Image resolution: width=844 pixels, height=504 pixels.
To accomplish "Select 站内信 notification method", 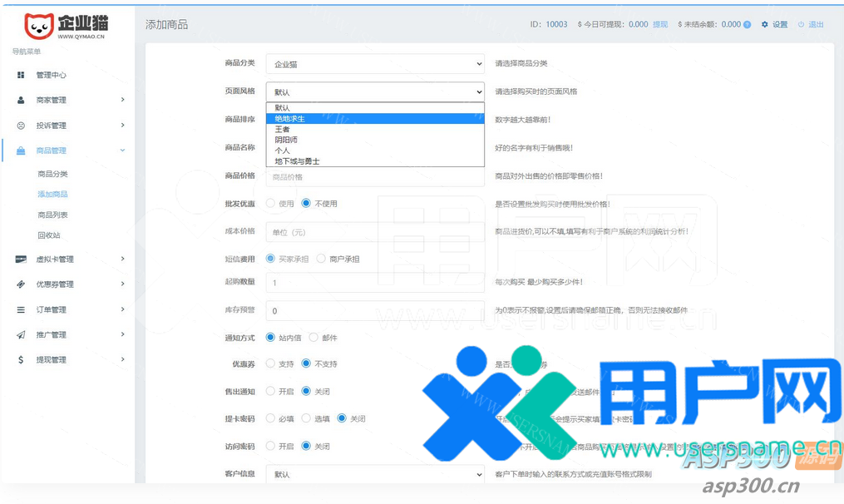I will (x=271, y=338).
